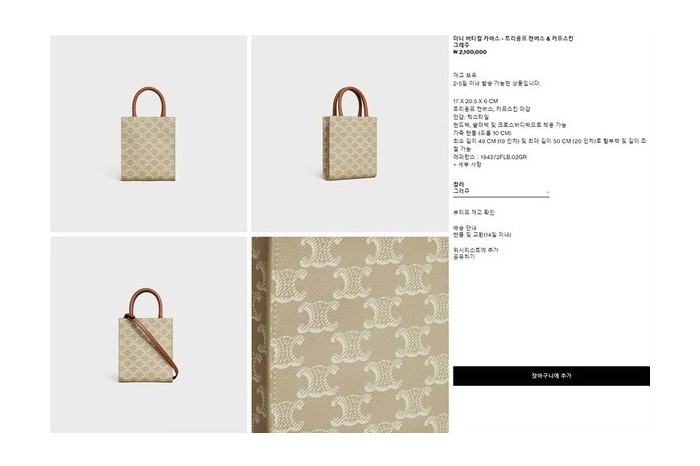The image size is (700, 466).
Task: Open the '배송 안내' shipping information
Action: click(x=465, y=228)
